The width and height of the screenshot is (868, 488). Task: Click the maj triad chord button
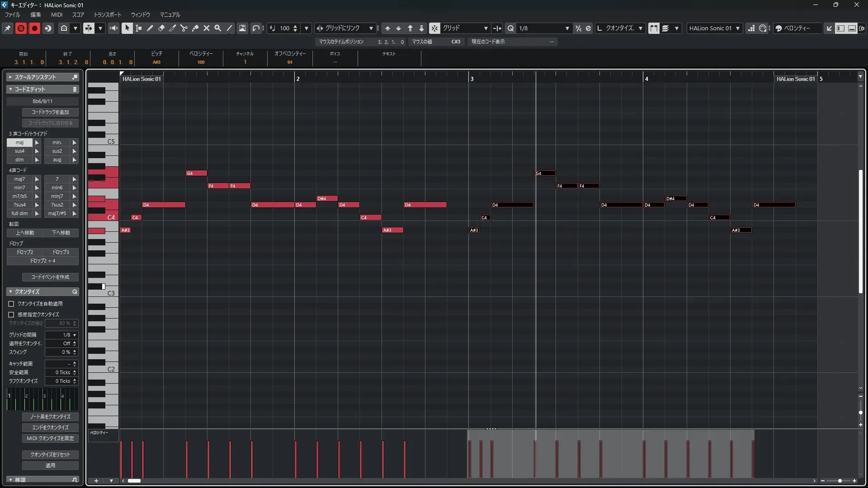(19, 142)
